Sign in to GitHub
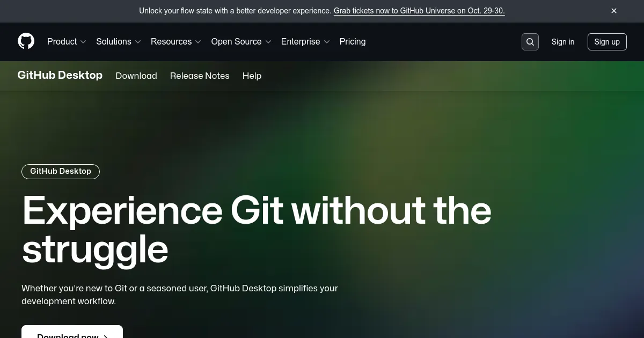Viewport: 644px width, 338px height. click(562, 41)
